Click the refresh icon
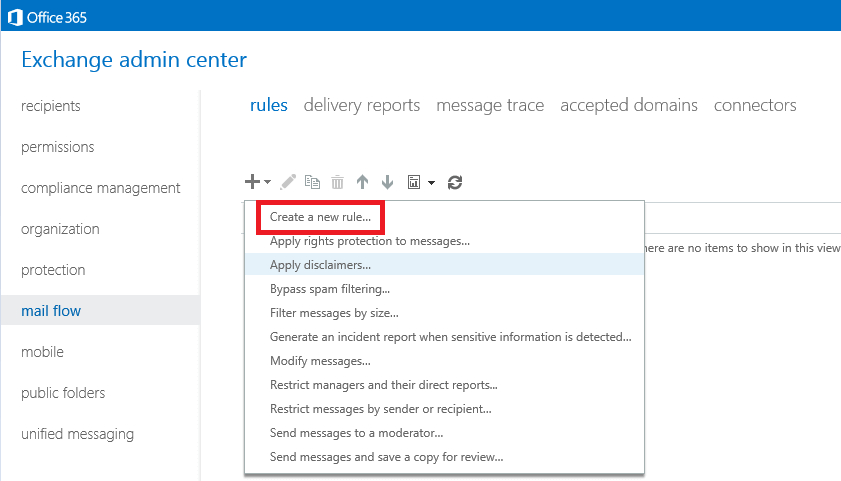Image resolution: width=841 pixels, height=481 pixels. (x=455, y=182)
